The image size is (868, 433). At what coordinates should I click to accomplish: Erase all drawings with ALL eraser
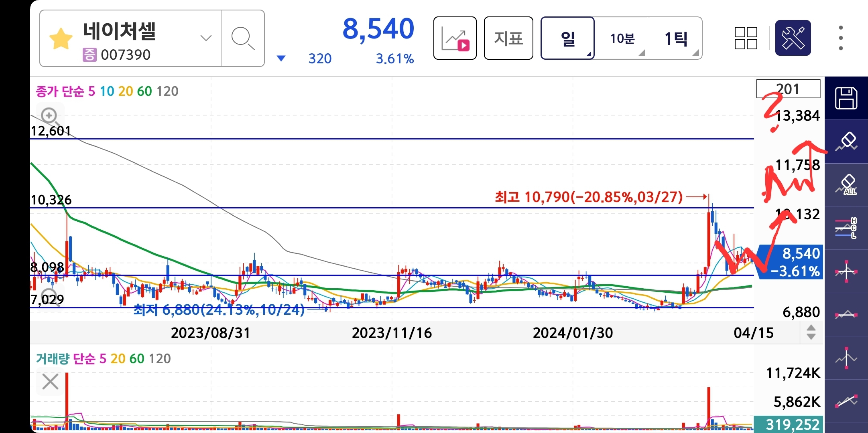(x=846, y=185)
